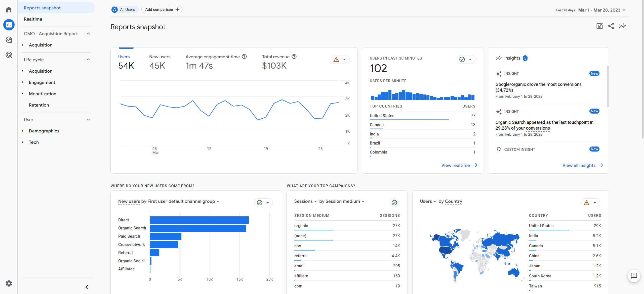Click the customize report icon top right

[x=599, y=26]
